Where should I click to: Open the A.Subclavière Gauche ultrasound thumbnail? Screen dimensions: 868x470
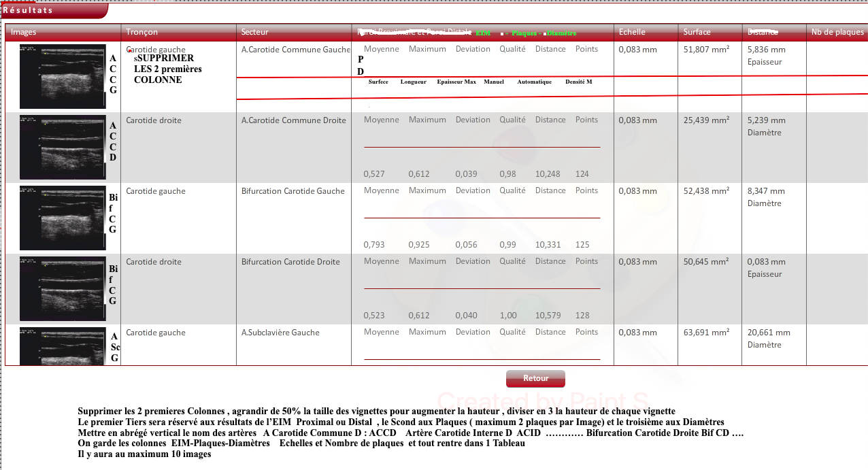click(63, 346)
